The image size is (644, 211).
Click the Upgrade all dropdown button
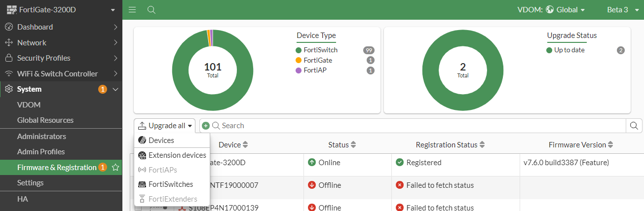[165, 126]
